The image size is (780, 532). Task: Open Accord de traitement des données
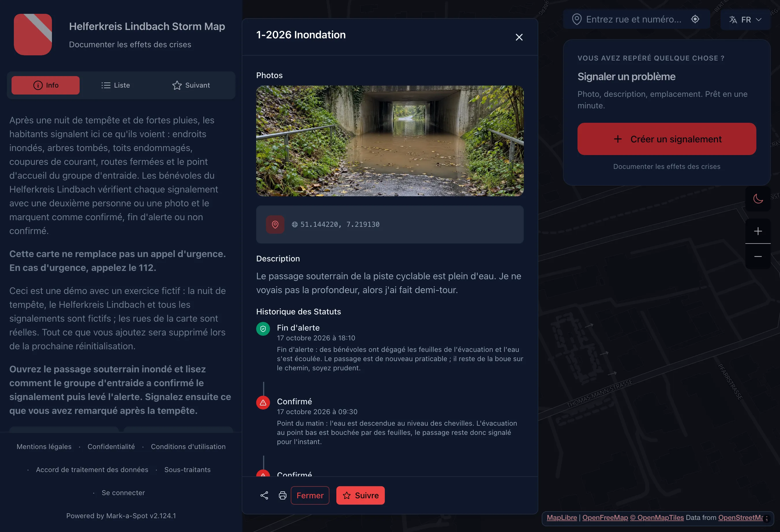pyautogui.click(x=92, y=470)
